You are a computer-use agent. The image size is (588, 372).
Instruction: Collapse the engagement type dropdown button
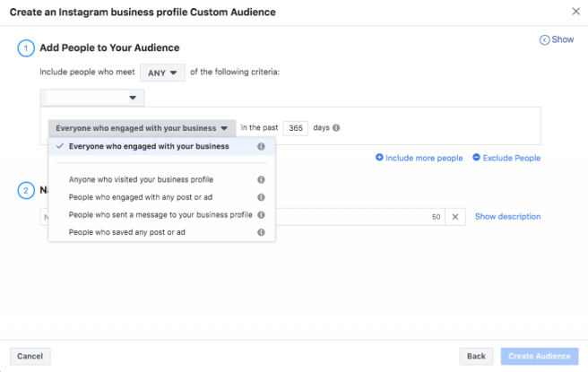[x=142, y=128]
